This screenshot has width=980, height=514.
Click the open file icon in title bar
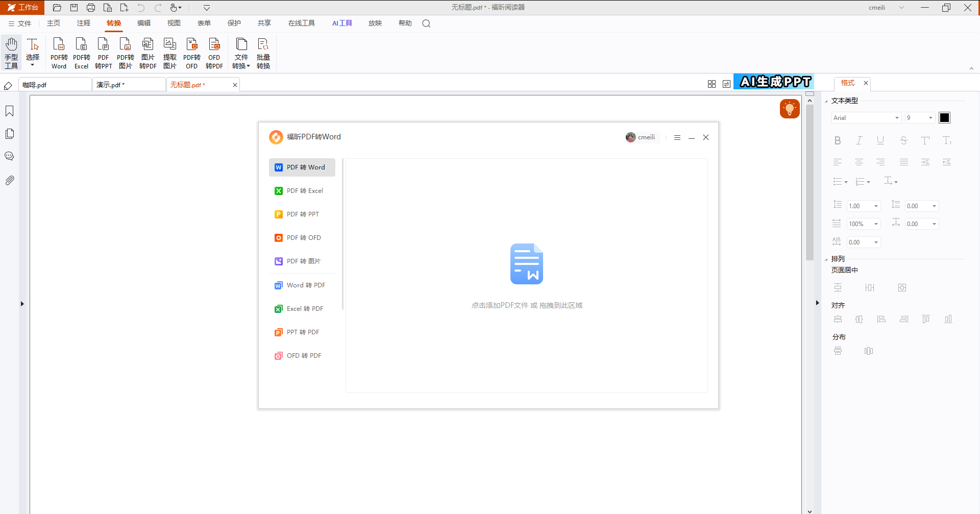coord(57,8)
